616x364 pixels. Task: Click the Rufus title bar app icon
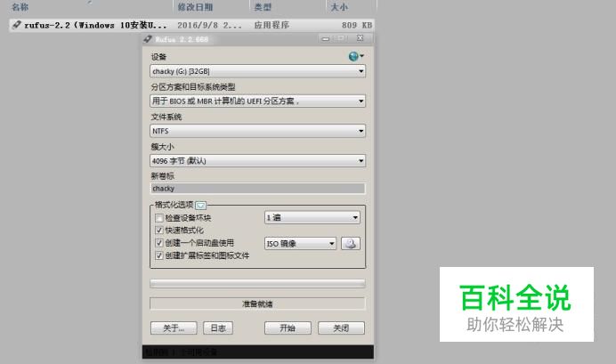(148, 39)
